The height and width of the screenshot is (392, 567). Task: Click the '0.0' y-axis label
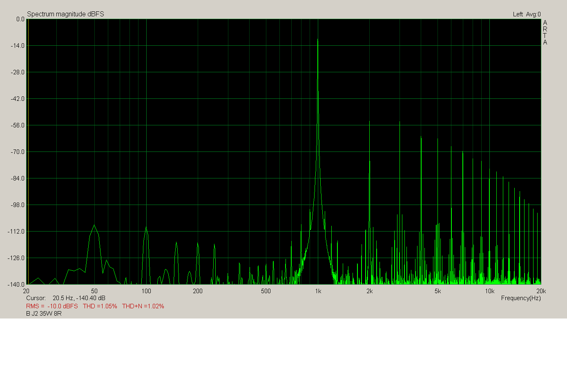point(20,19)
